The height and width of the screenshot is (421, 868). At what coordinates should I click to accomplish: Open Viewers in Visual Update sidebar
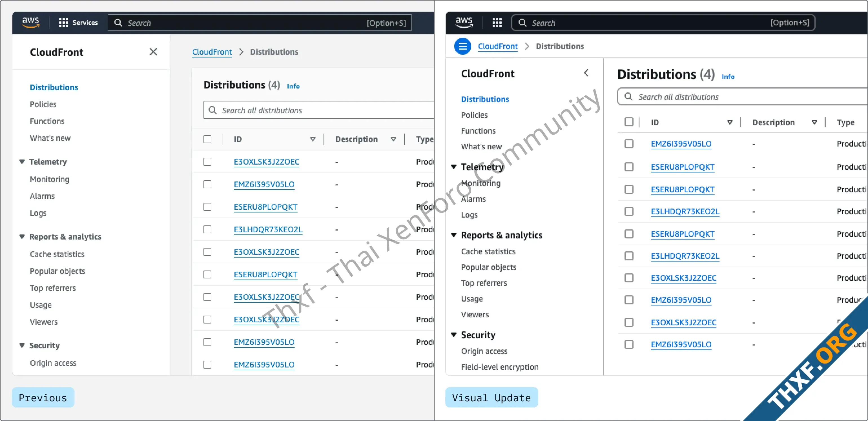(x=475, y=314)
